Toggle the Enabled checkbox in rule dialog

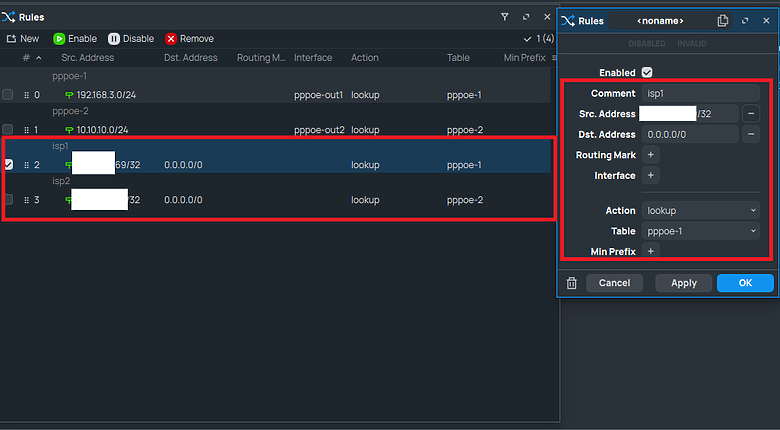(647, 73)
